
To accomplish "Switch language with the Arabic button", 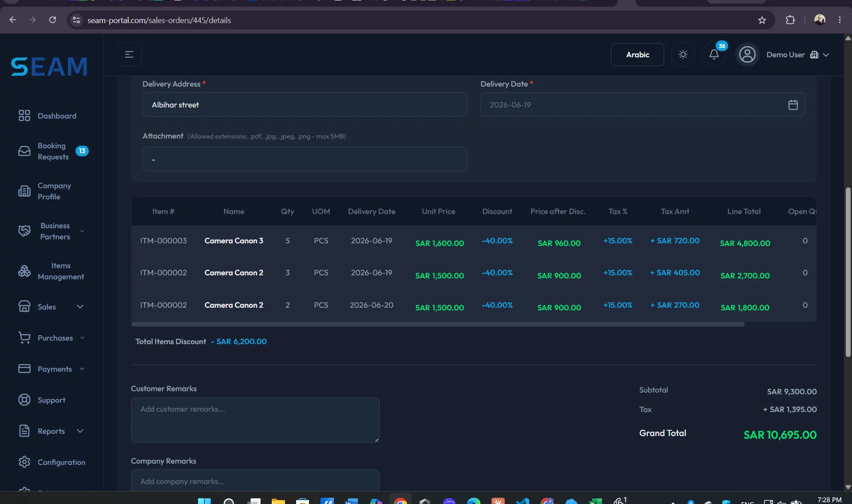I will 638,55.
